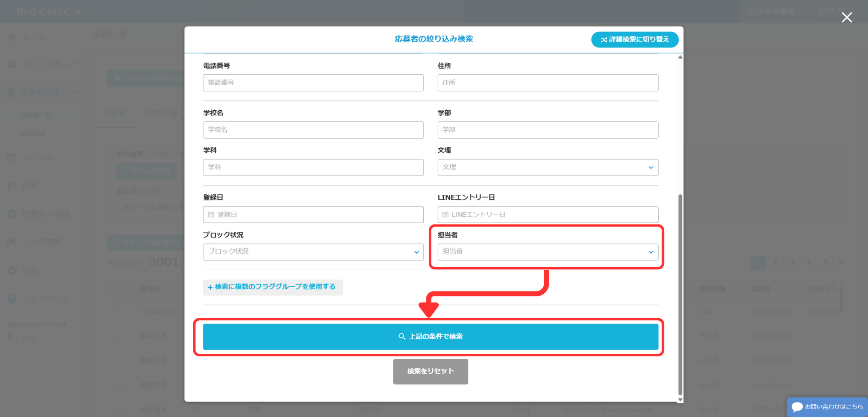Open the ブロック状況 dropdown
This screenshot has height=417, width=868.
pyautogui.click(x=313, y=252)
